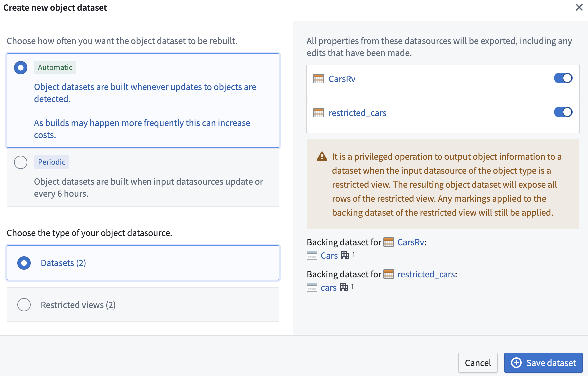
Task: Choose the Restricted views (2) radio option
Action: (x=24, y=305)
